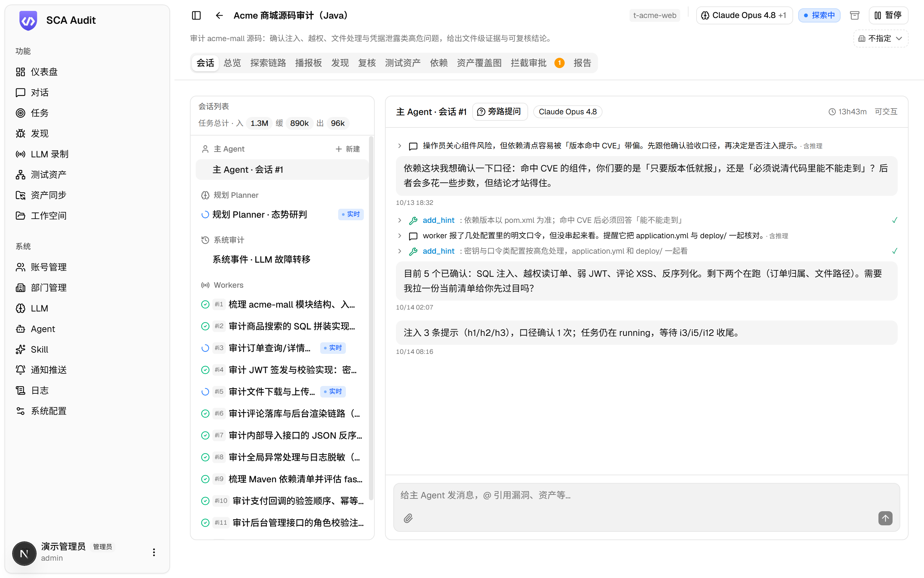Expand add_hint 密钥与口令类配置 row

tap(400, 251)
